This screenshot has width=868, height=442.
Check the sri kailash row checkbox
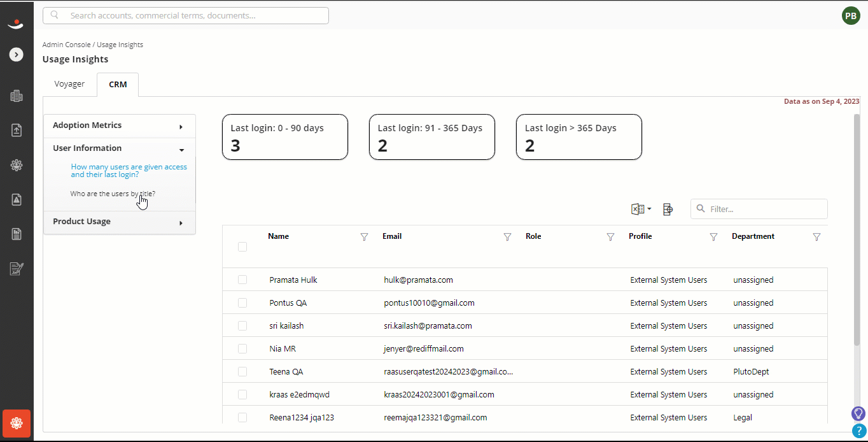coord(242,325)
